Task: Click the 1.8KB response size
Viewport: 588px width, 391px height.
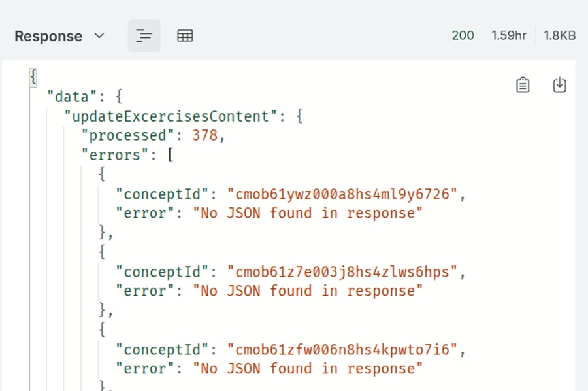Action: tap(559, 35)
